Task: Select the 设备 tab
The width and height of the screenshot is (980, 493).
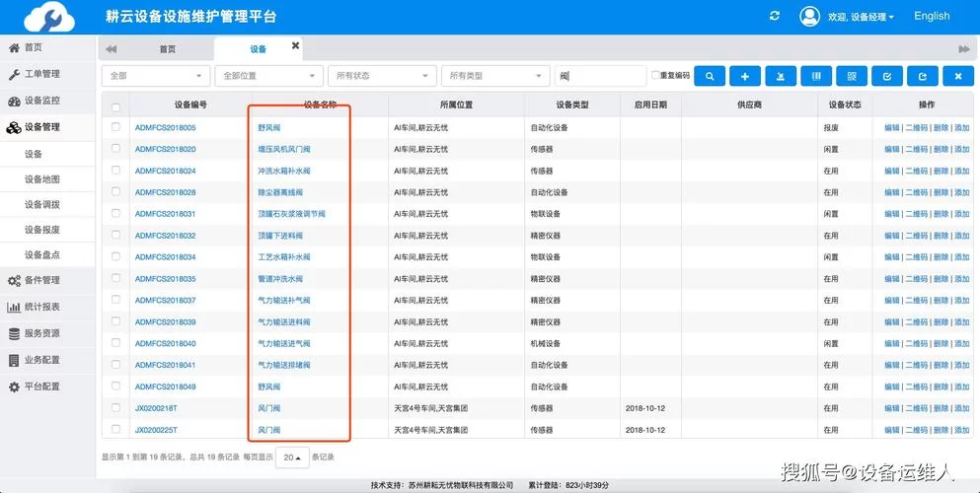Action: click(x=259, y=48)
